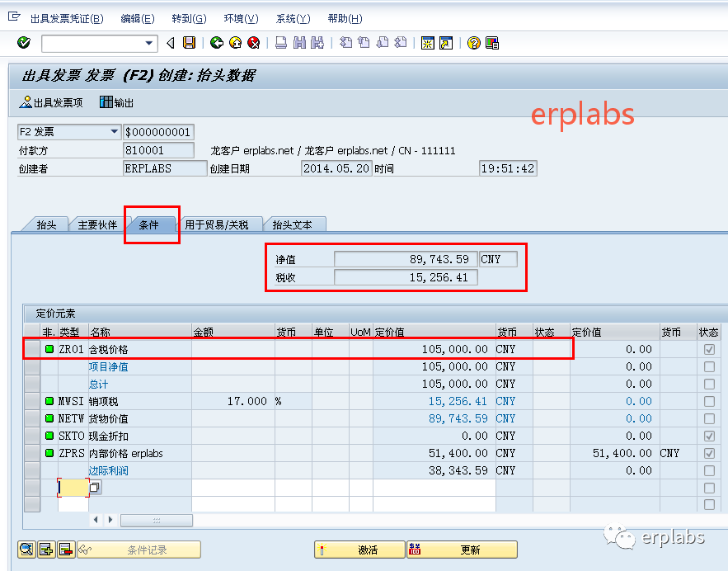This screenshot has width=728, height=571.
Task: Click the 激活 activate button
Action: click(x=359, y=549)
